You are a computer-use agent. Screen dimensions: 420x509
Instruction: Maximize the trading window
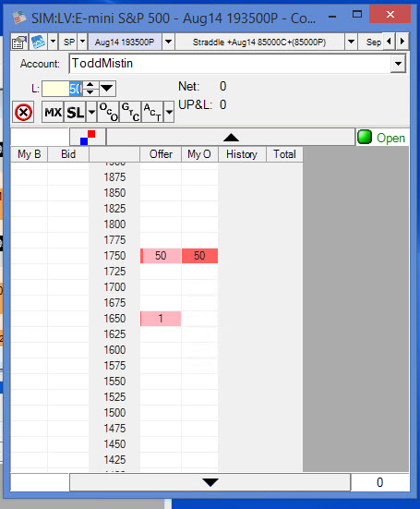tap(357, 15)
